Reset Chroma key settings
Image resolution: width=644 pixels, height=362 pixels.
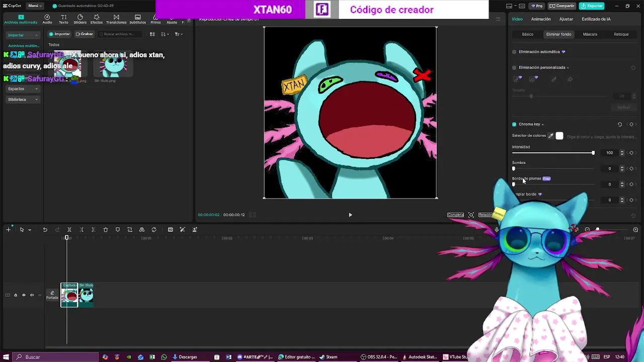(x=620, y=124)
